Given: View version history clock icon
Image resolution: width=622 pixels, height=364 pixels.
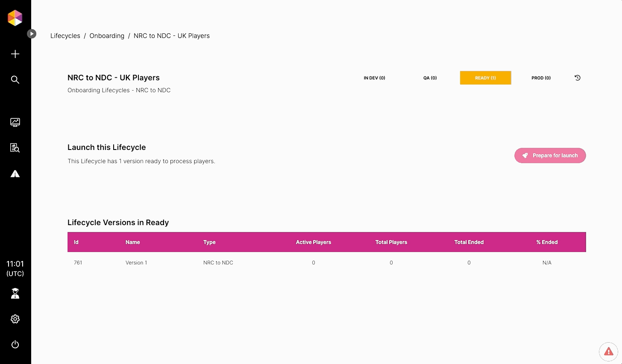Looking at the screenshot, I should click(577, 78).
